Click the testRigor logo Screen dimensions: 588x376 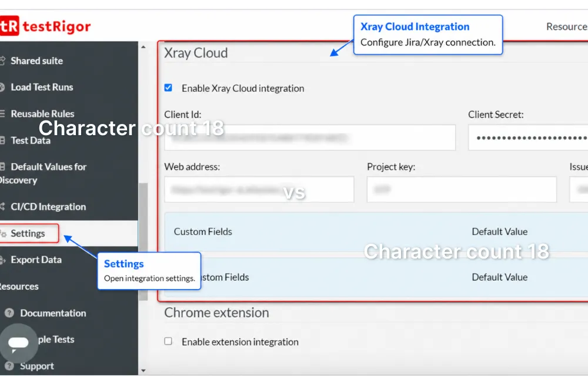[45, 26]
